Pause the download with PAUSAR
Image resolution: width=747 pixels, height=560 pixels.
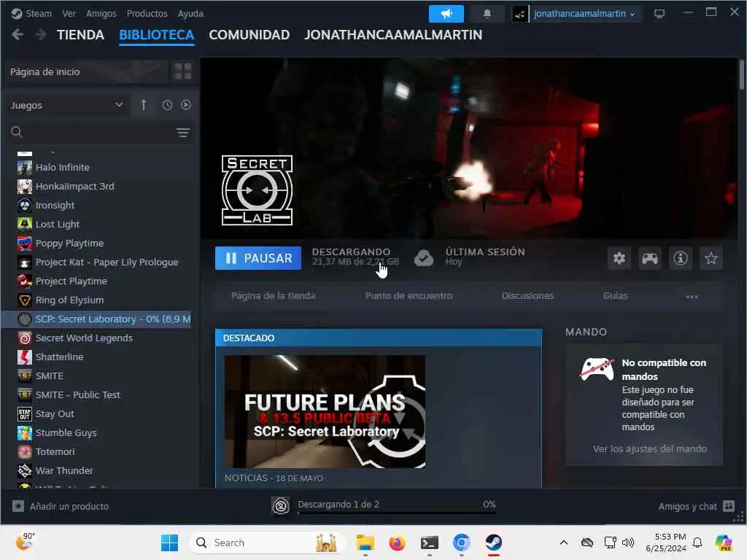258,258
